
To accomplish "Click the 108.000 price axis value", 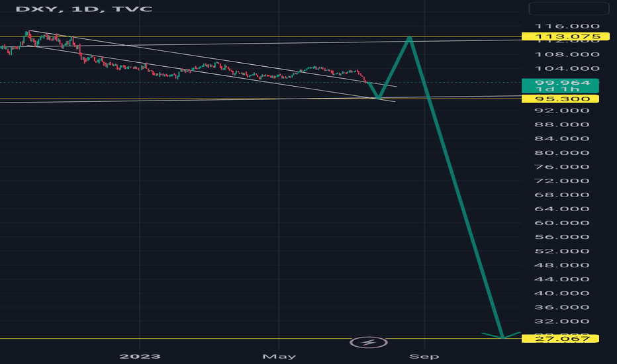I will point(567,54).
